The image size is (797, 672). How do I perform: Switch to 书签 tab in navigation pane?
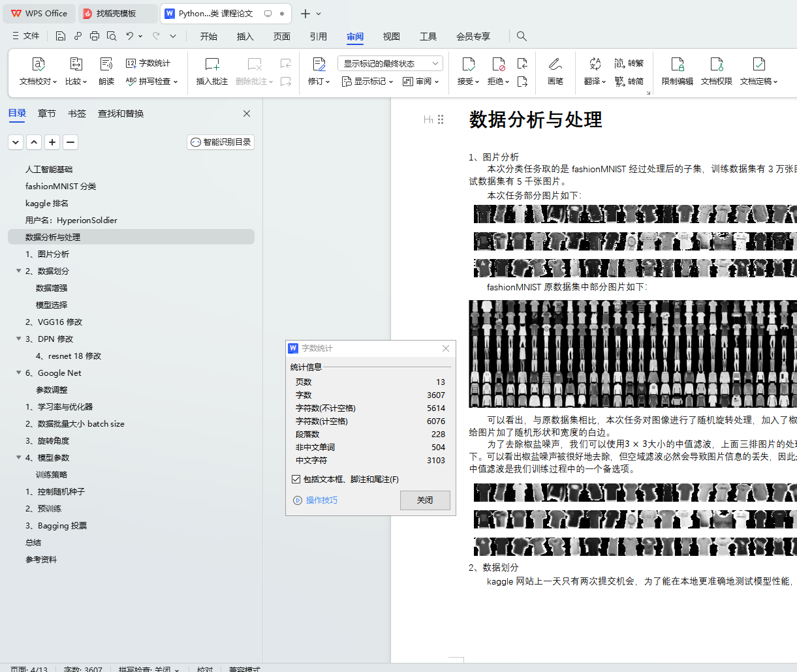tap(77, 114)
